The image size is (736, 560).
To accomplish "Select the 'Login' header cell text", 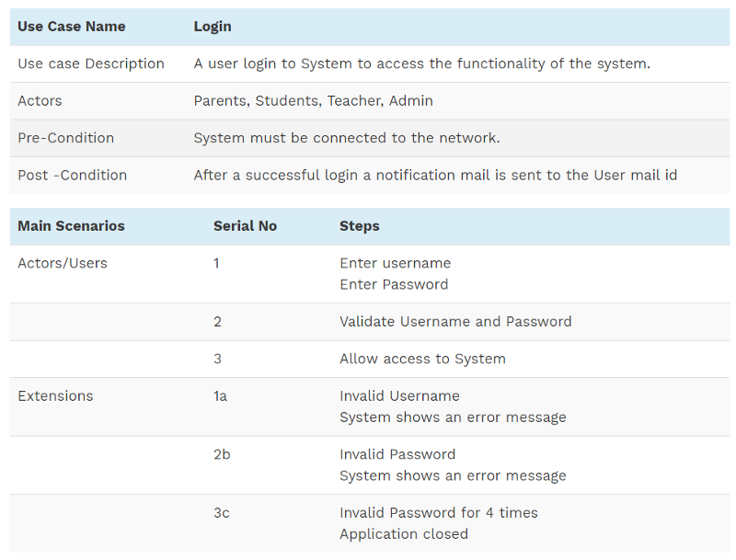I will [x=212, y=27].
